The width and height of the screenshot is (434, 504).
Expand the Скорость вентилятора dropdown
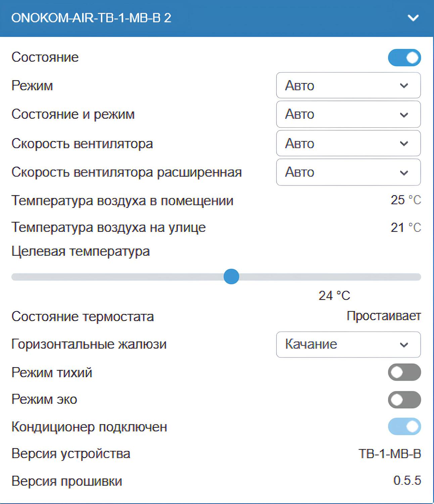coord(348,143)
